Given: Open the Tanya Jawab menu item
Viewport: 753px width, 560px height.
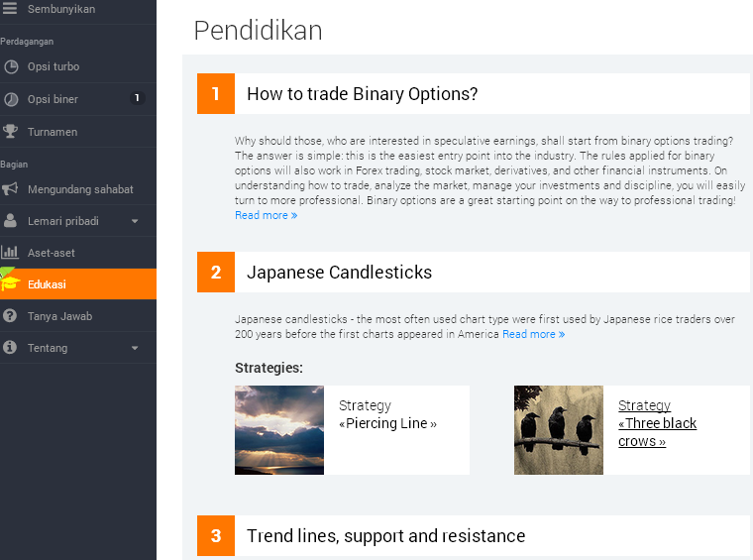Looking at the screenshot, I should click(x=78, y=316).
